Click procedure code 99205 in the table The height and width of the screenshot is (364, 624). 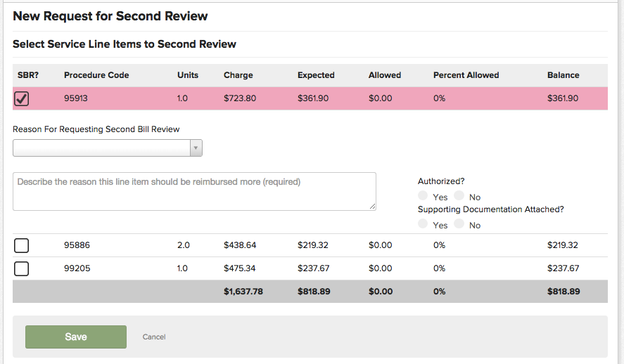[77, 268]
